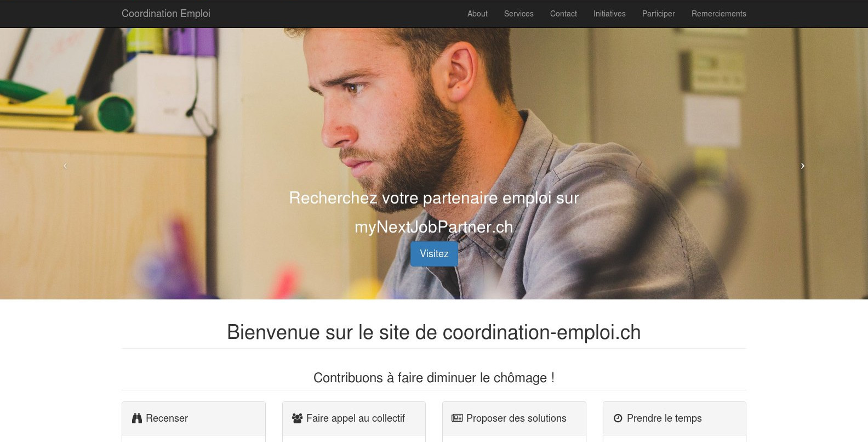
Task: Open the Services navigation item
Action: 519,14
